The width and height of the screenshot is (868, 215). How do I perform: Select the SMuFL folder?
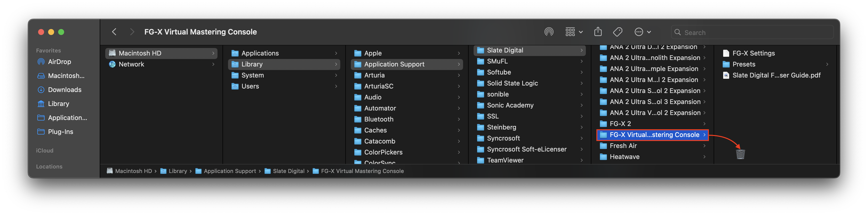(529, 61)
